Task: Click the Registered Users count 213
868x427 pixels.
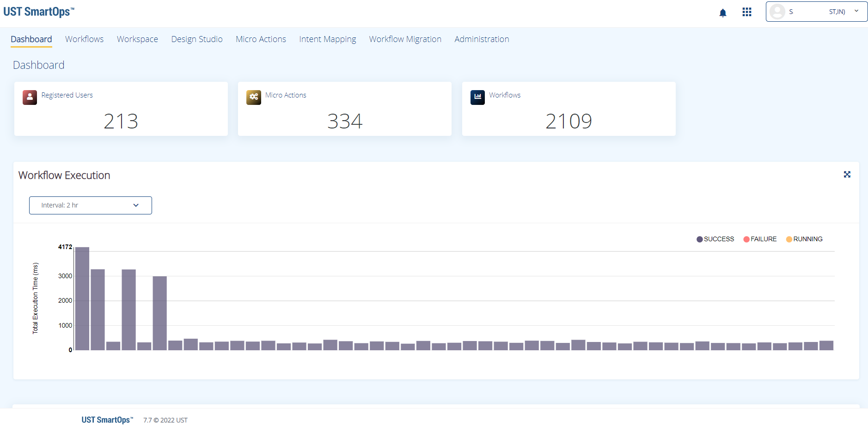Action: (121, 122)
